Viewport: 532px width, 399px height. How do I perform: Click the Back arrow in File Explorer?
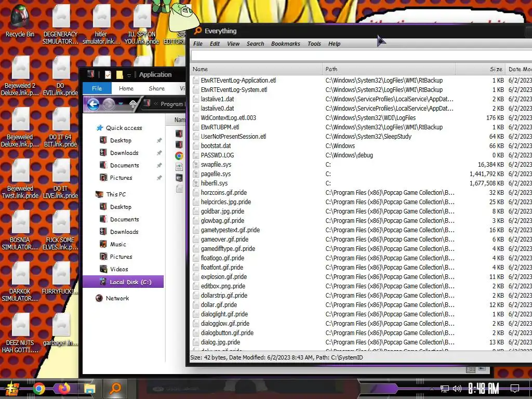(x=94, y=104)
